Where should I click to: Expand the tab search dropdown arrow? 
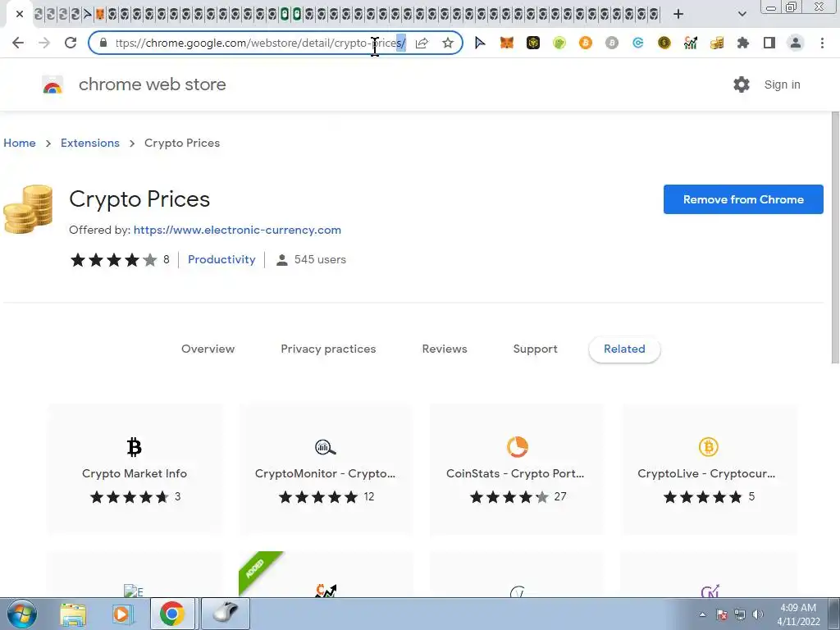click(742, 15)
